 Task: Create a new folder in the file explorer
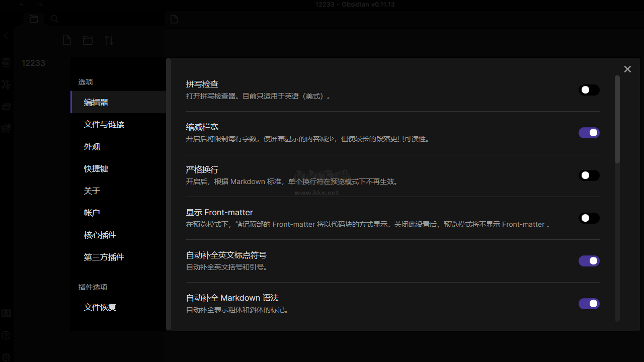88,40
